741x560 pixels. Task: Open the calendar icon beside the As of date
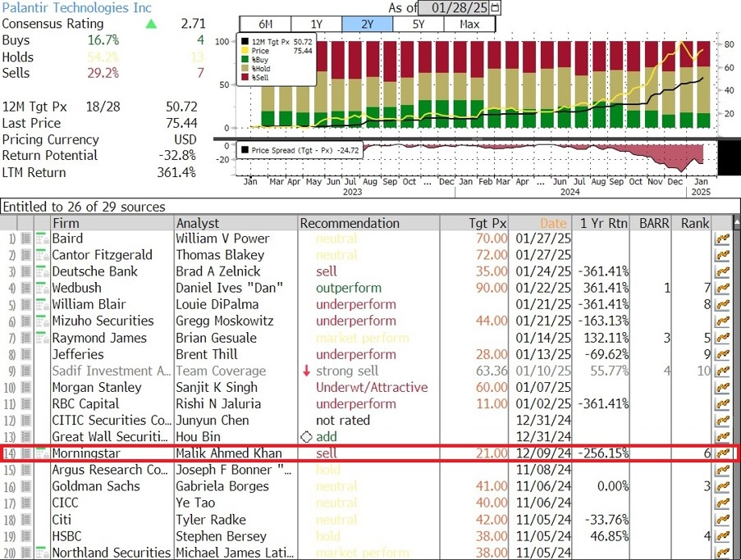tap(495, 7)
